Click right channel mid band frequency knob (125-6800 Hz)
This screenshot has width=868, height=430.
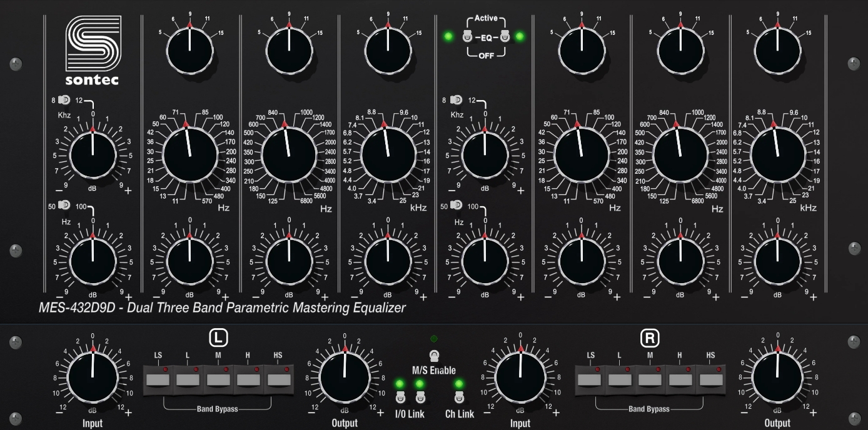(x=680, y=155)
